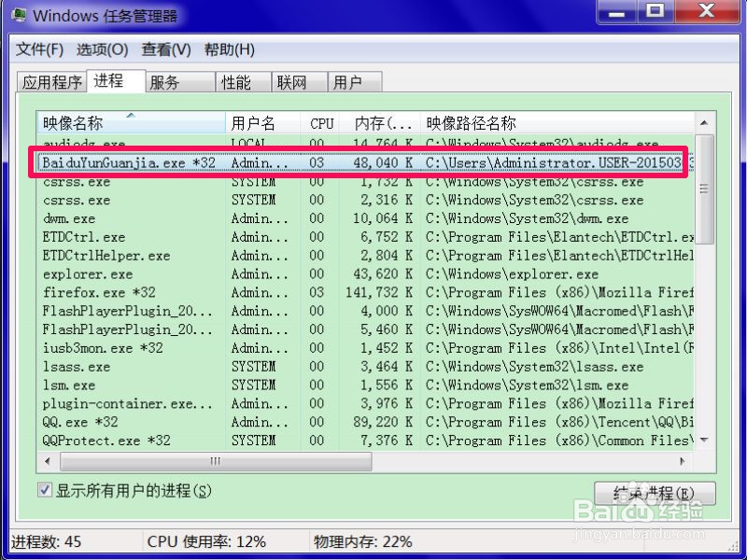The height and width of the screenshot is (560, 747).
Task: Switch to the 应用程序 tab
Action: (x=52, y=82)
